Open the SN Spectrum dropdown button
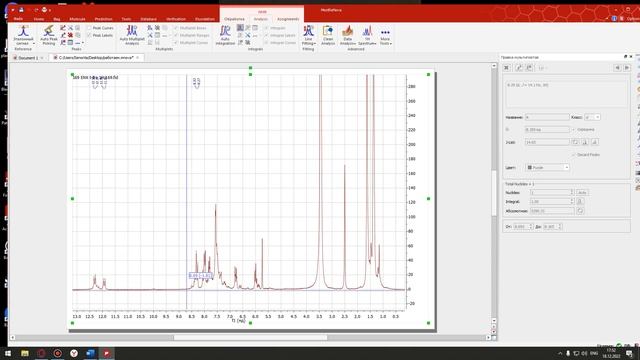The height and width of the screenshot is (360, 640). (x=367, y=35)
